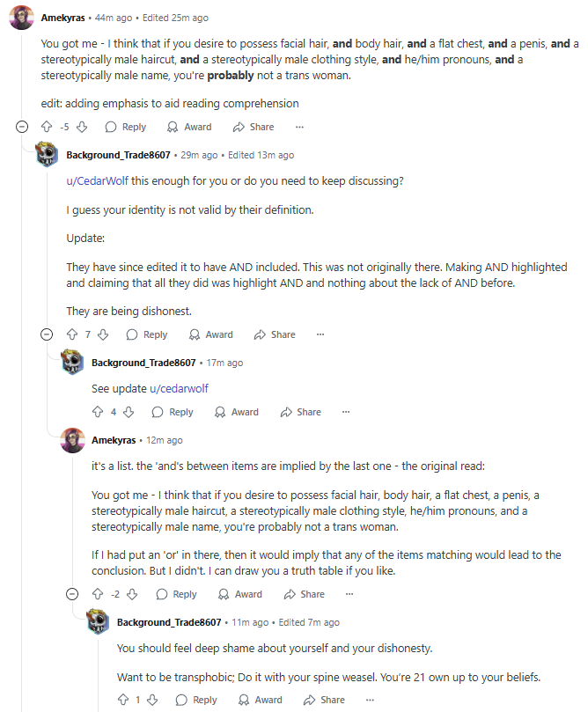The width and height of the screenshot is (588, 712).
Task: Open more options on 'See update' comment
Action: coord(347,412)
